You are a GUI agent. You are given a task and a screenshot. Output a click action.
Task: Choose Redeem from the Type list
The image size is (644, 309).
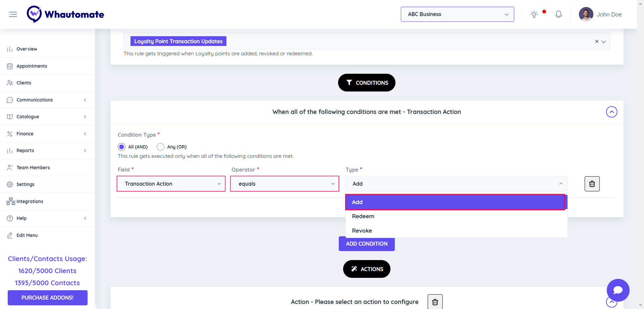pos(363,217)
